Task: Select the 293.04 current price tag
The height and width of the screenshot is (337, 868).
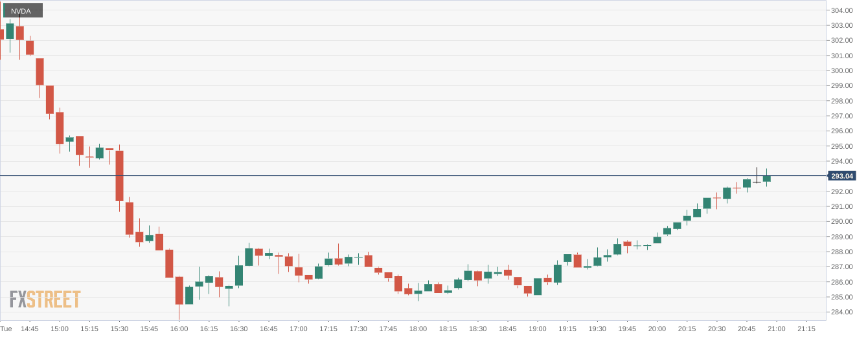Action: (x=843, y=176)
